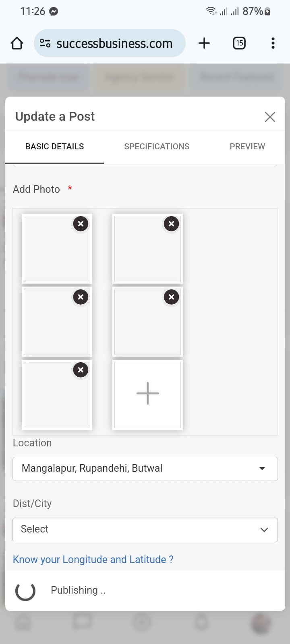Expand the Dist/City select dropdown
This screenshot has height=644, width=290.
[145, 529]
